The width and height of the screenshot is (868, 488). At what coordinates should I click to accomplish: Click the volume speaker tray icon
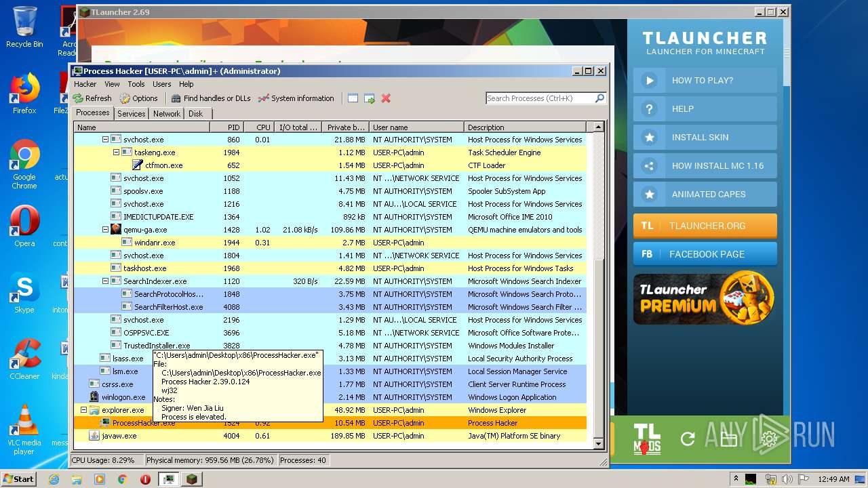(x=787, y=479)
